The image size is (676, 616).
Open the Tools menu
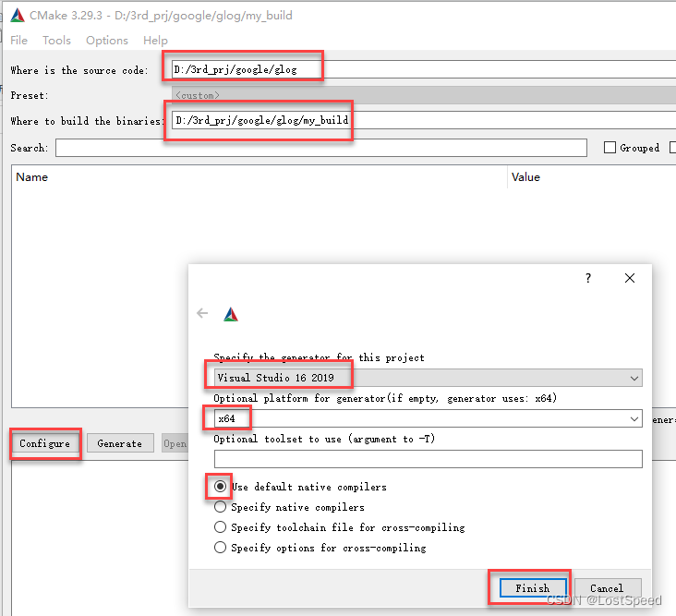click(x=56, y=40)
